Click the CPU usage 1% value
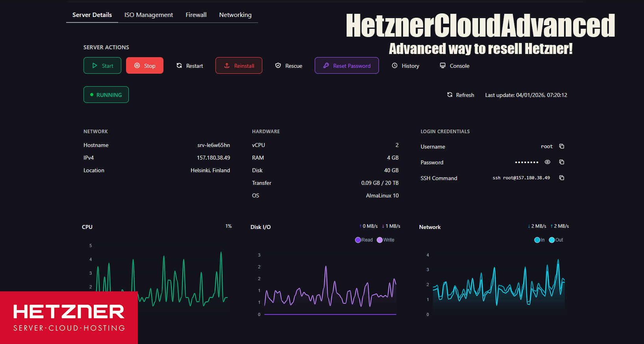The image size is (644, 344). (228, 226)
